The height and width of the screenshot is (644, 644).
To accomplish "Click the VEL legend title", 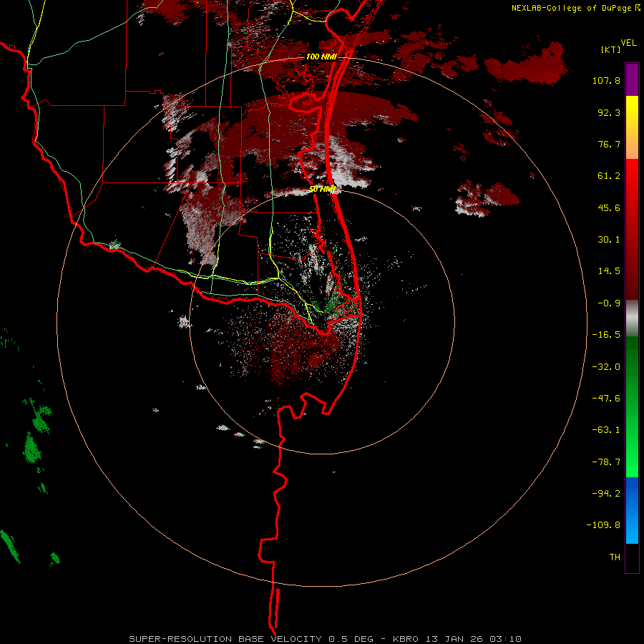I will pos(628,43).
